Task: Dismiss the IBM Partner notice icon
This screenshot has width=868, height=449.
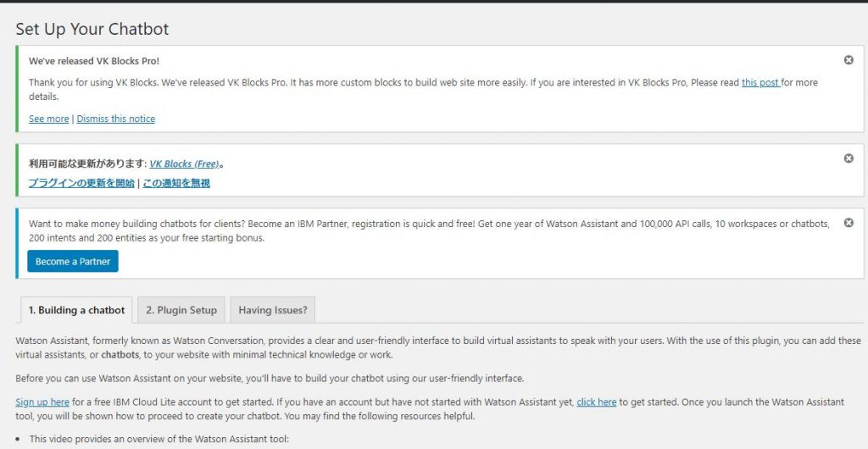Action: coord(848,222)
